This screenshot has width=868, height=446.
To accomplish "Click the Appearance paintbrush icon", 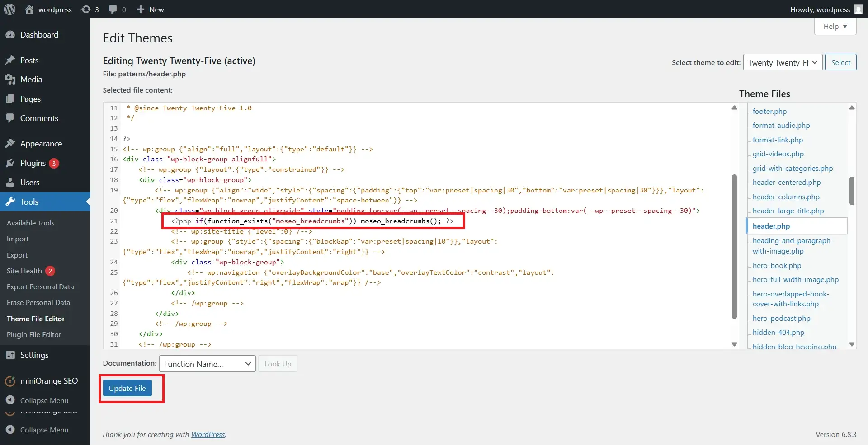I will pyautogui.click(x=10, y=144).
